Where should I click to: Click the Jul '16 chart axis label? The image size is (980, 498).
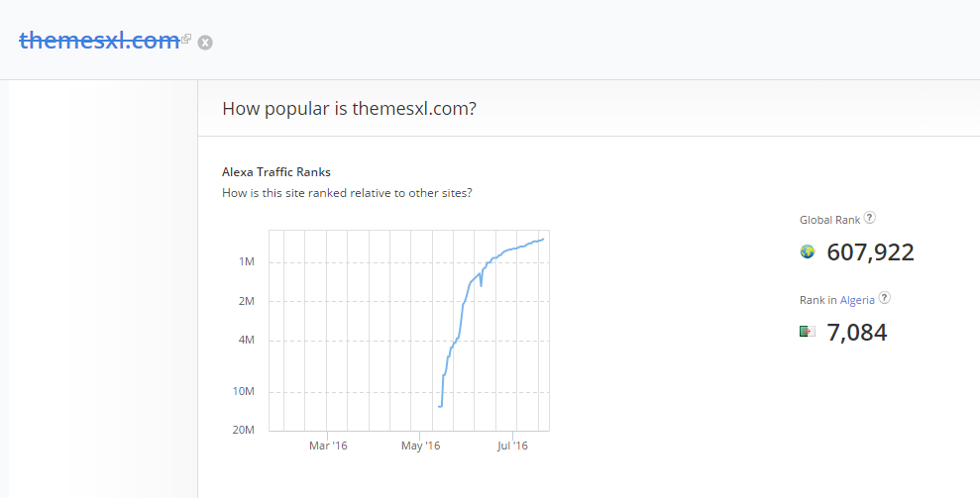click(x=512, y=446)
